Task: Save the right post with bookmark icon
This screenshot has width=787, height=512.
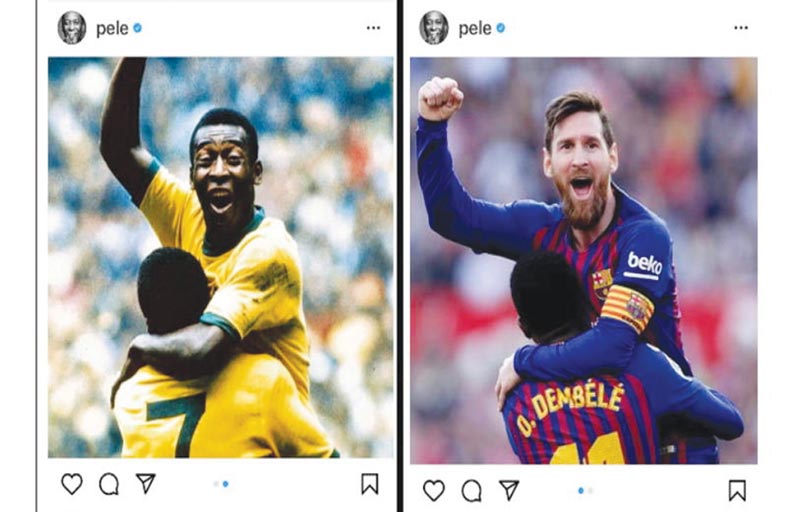Action: [737, 490]
